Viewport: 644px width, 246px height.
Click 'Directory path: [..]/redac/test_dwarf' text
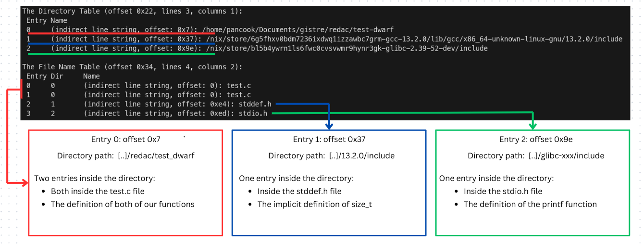click(x=126, y=156)
